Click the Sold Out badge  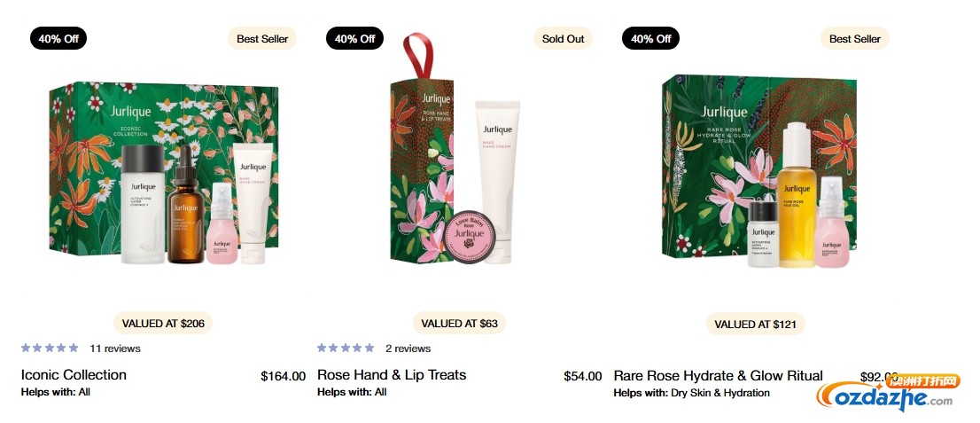(x=564, y=39)
